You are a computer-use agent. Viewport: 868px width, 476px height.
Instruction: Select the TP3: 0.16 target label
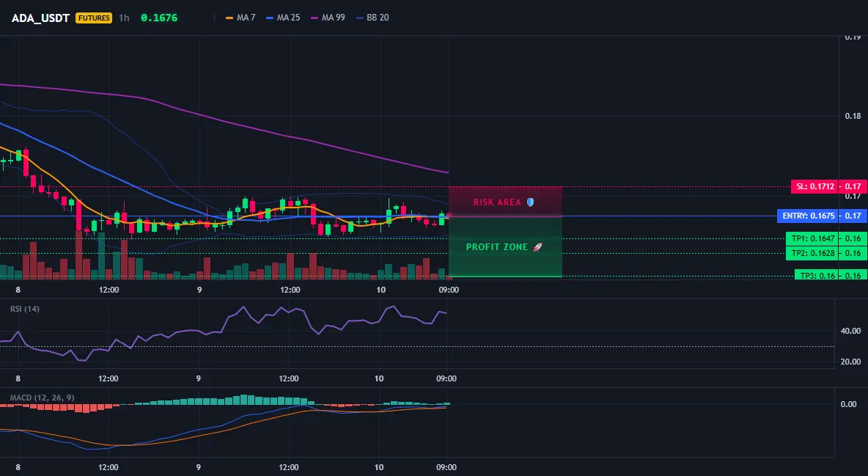tap(817, 275)
